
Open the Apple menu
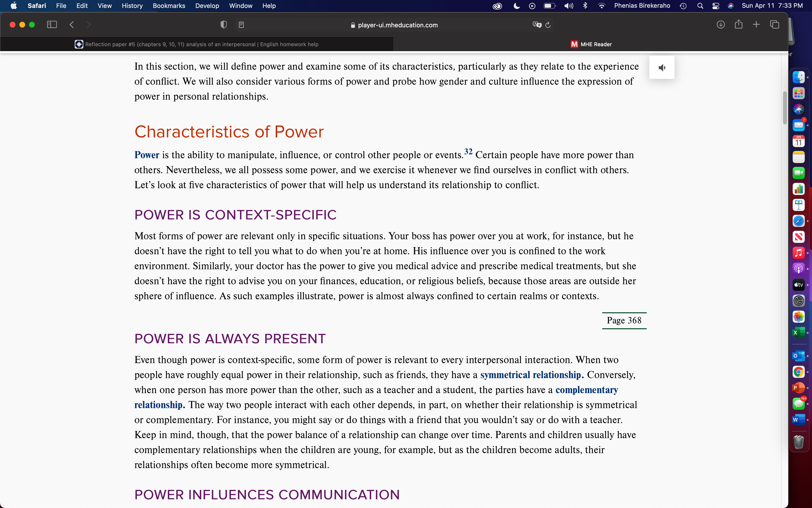coord(14,6)
